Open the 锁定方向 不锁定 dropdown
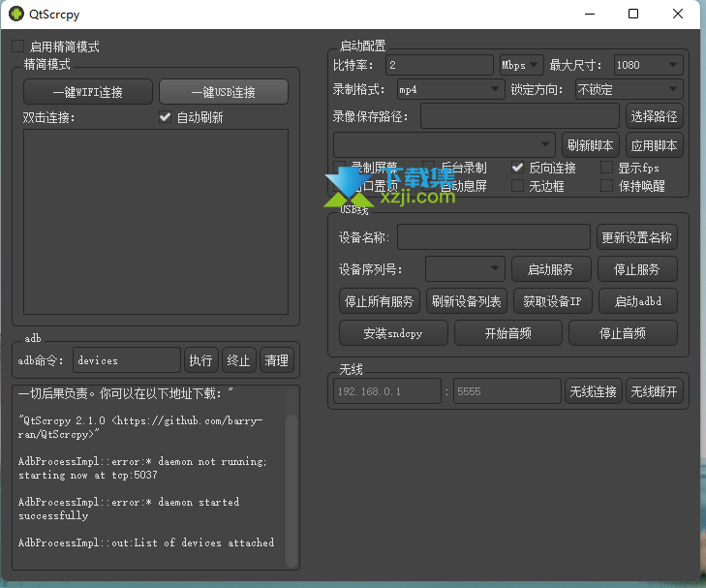Screen dimensions: 706x588 (x=629, y=89)
